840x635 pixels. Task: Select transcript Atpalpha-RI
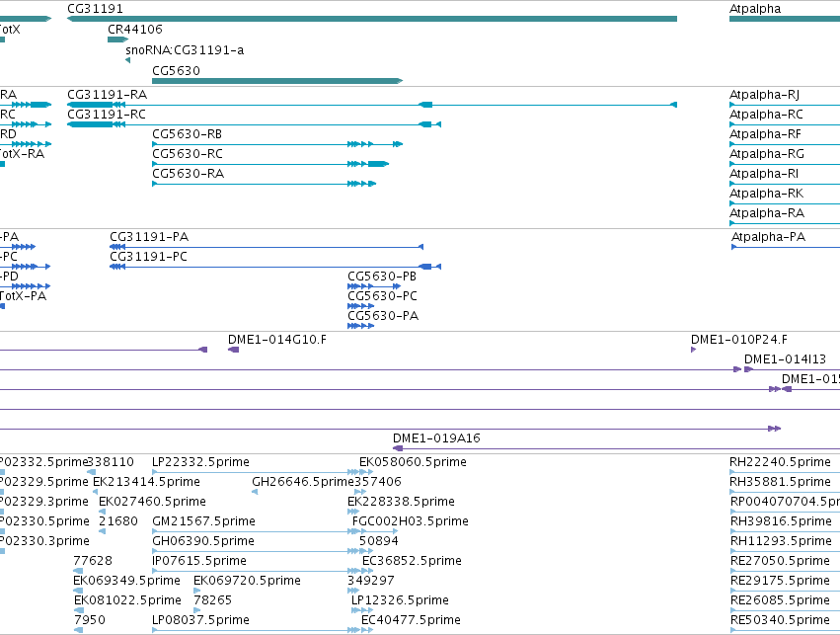764,174
